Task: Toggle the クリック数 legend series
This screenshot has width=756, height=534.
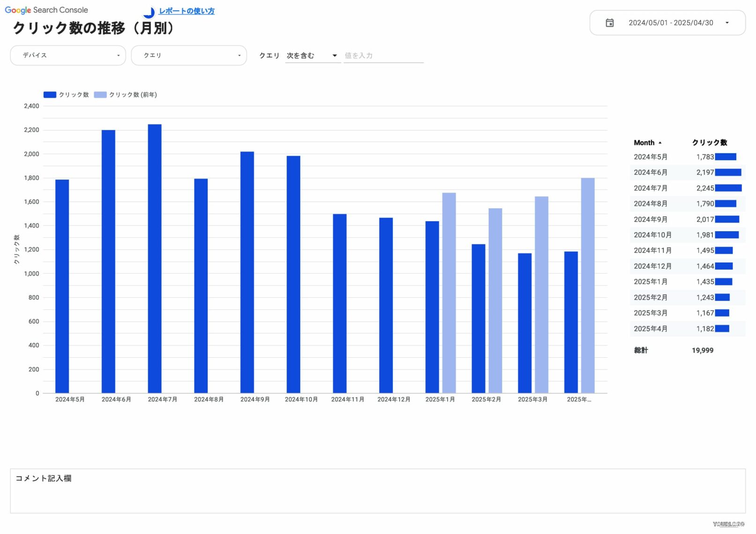Action: [66, 94]
